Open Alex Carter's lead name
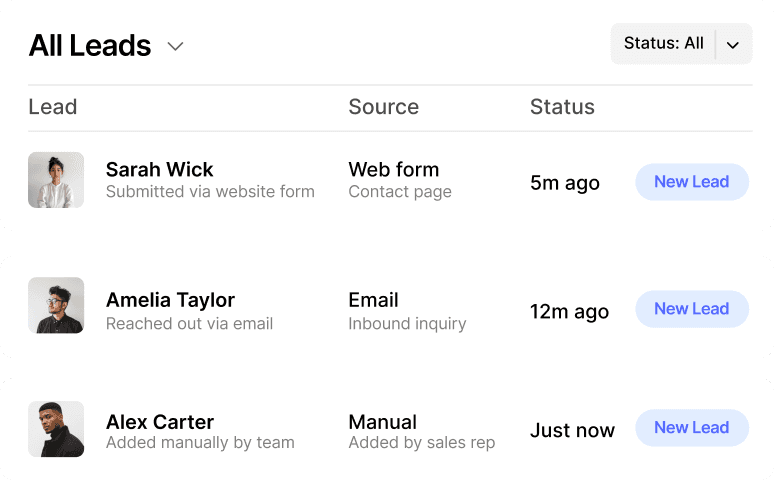Viewport: 774px width, 481px height. click(160, 422)
